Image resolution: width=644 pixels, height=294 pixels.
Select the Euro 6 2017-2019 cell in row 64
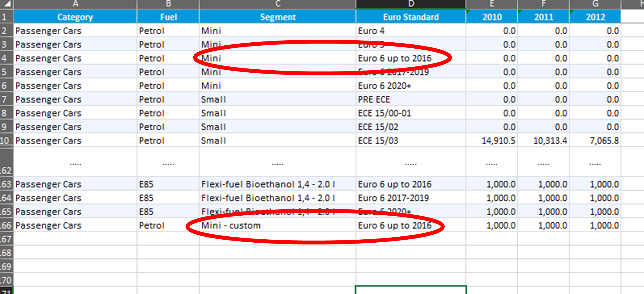[x=393, y=198]
